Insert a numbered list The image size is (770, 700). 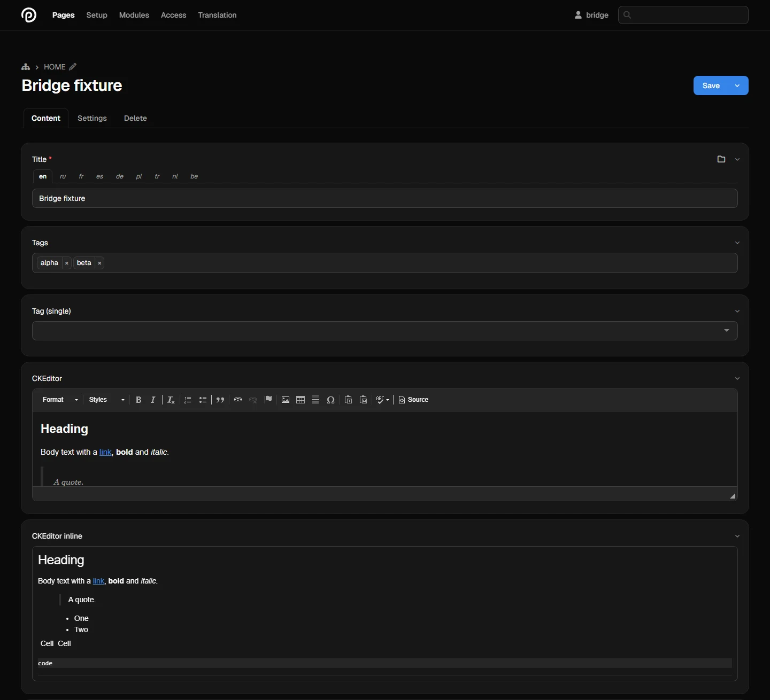[188, 400]
